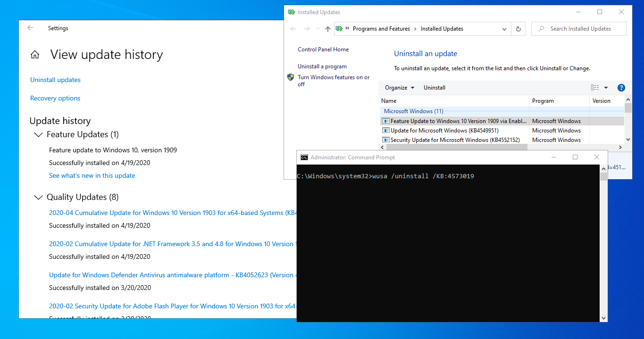The image size is (644, 339).
Task: Open 2020-02 Security Update for Adobe Flash Player
Action: [x=173, y=306]
